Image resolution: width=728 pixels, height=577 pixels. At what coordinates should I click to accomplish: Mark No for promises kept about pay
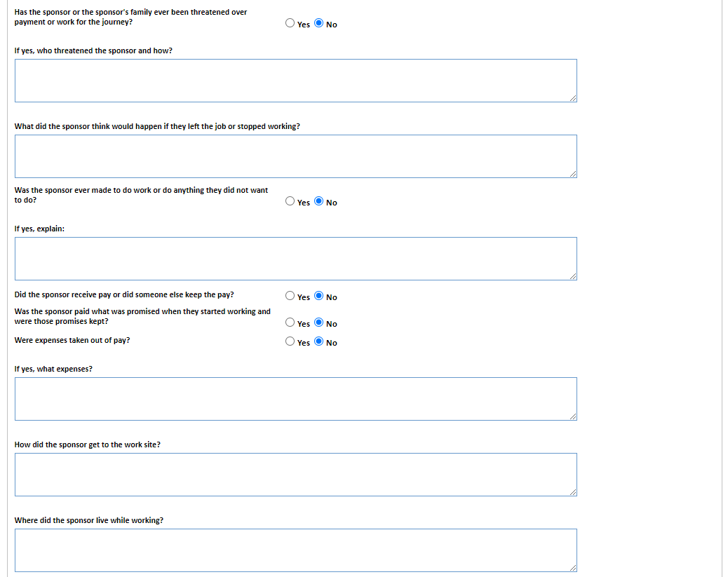point(319,323)
